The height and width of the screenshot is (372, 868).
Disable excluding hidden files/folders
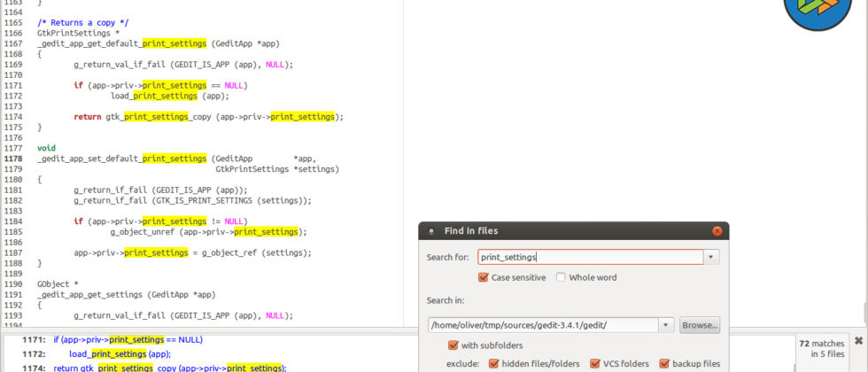[494, 363]
